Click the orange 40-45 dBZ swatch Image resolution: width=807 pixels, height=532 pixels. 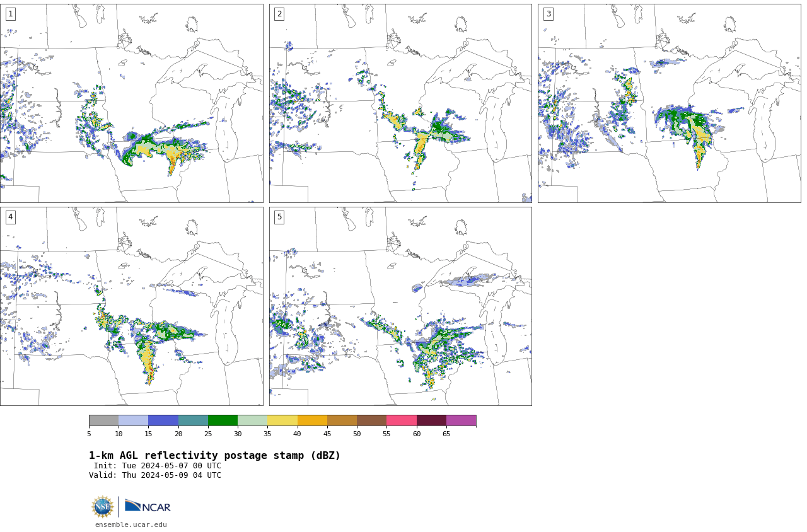coord(312,420)
